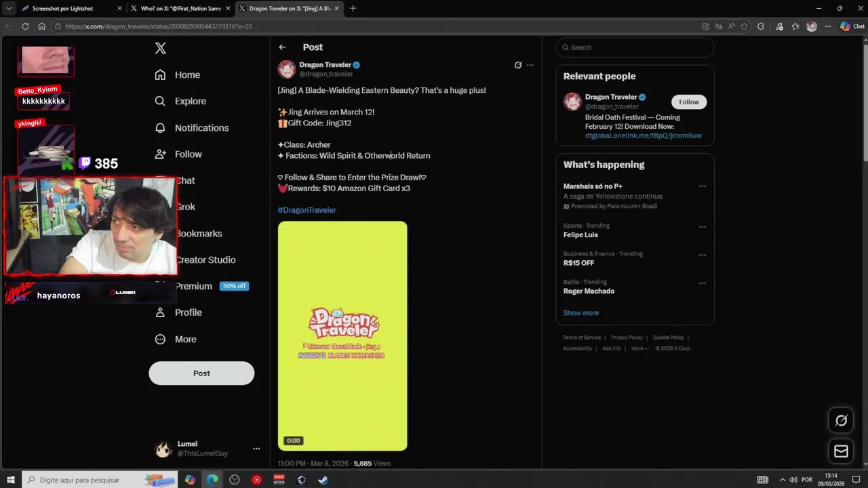Open Steam from the taskbar

point(323,480)
